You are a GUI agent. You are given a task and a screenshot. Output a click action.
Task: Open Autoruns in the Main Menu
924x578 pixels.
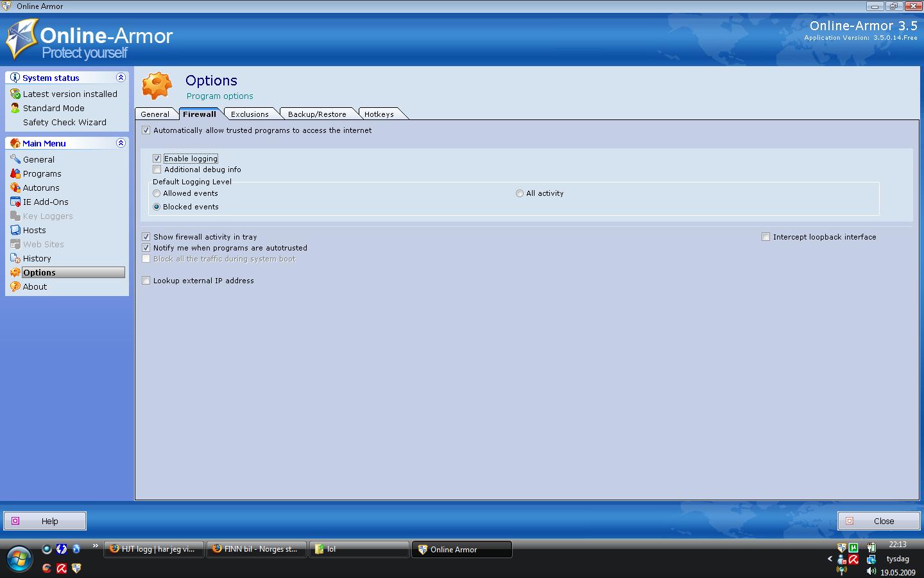pyautogui.click(x=41, y=188)
